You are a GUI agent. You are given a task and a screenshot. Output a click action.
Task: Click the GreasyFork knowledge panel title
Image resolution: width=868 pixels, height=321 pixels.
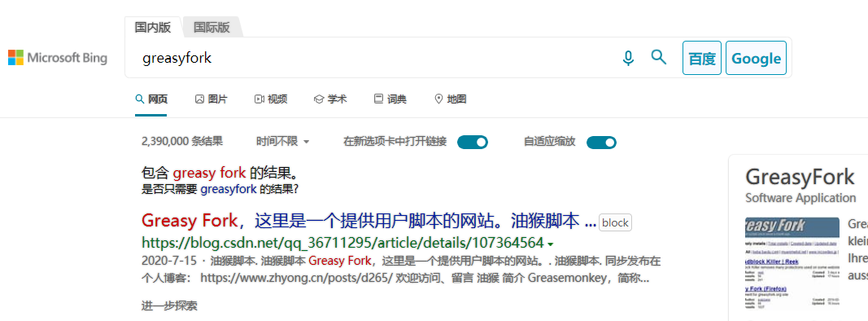click(800, 177)
